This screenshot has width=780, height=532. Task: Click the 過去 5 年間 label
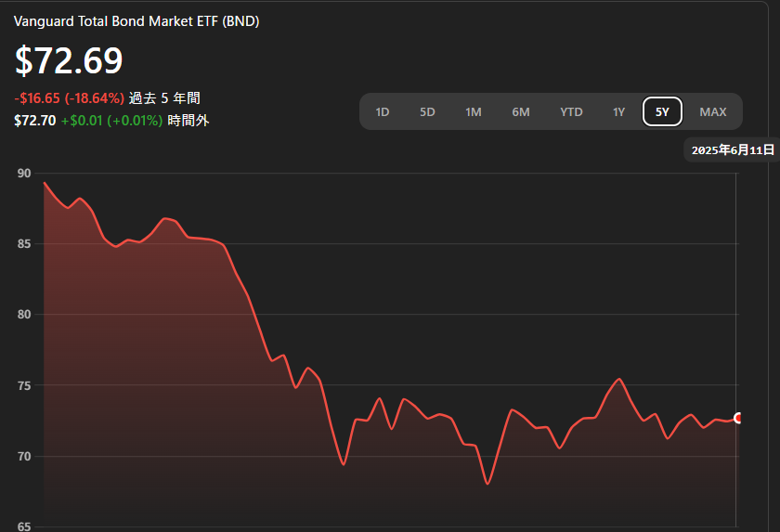(164, 97)
